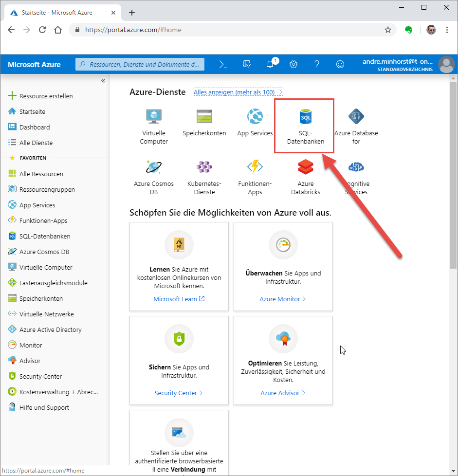Open the notifications bell

[x=270, y=64]
